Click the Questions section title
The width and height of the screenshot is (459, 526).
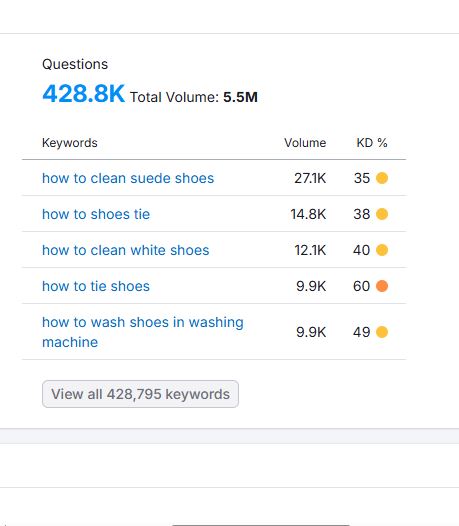pyautogui.click(x=75, y=64)
